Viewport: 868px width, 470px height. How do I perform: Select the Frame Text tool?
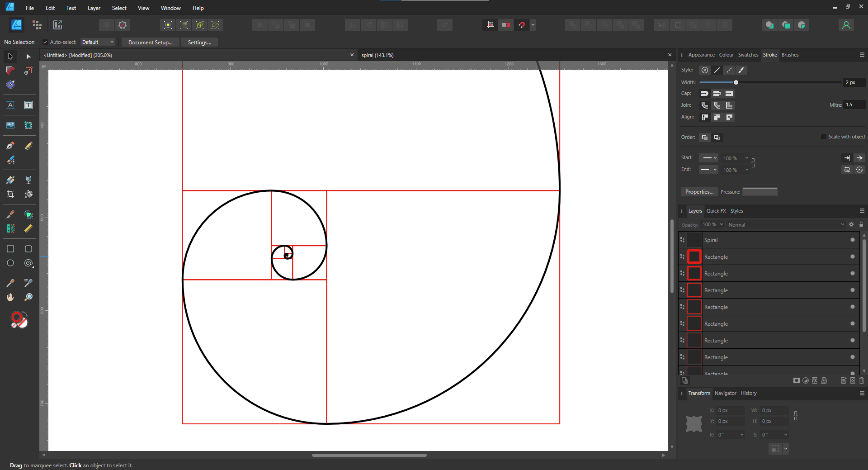click(28, 105)
